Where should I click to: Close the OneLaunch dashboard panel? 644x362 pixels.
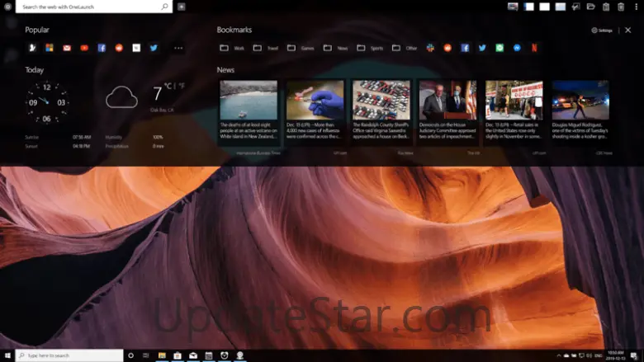click(x=627, y=30)
